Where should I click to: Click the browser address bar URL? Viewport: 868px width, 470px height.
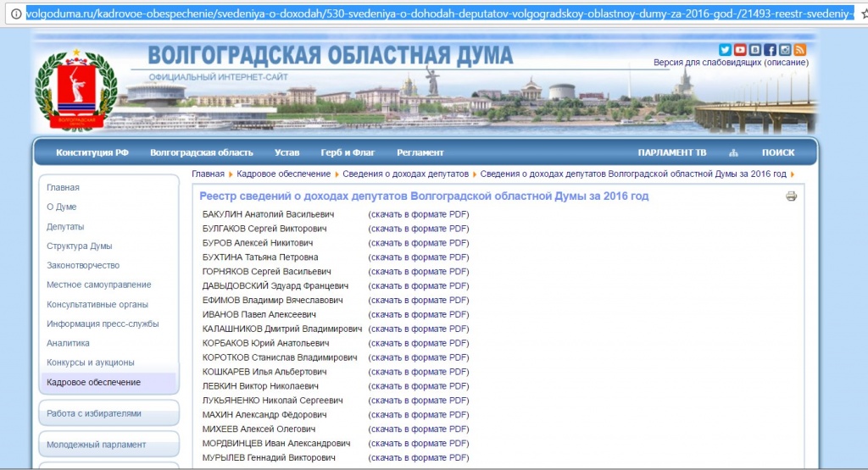click(440, 14)
